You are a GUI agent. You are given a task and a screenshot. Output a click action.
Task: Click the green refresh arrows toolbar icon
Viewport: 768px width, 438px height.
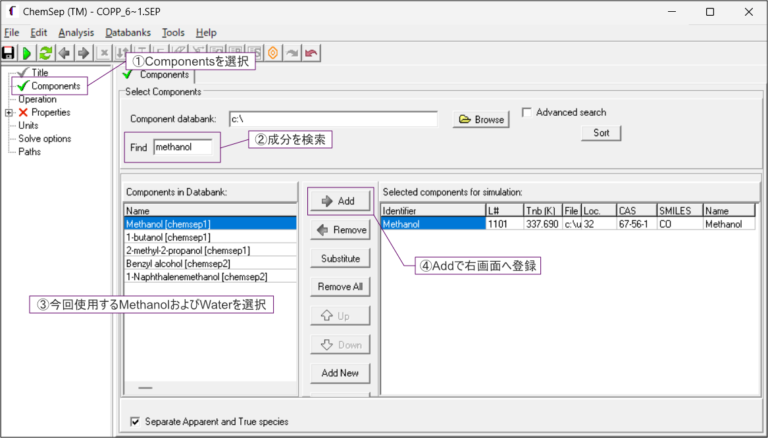click(46, 53)
